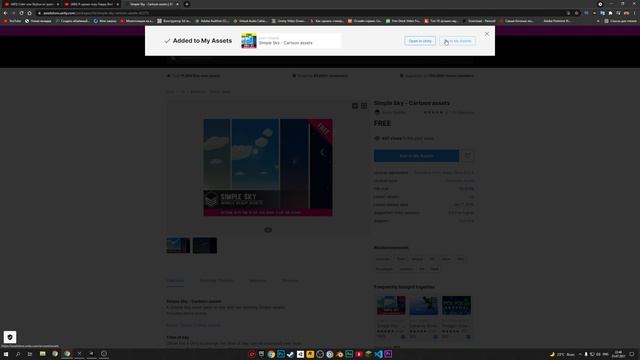Open the reading list at bookmarks bar end
Screen dimensions: 640x360
(x=620, y=21)
